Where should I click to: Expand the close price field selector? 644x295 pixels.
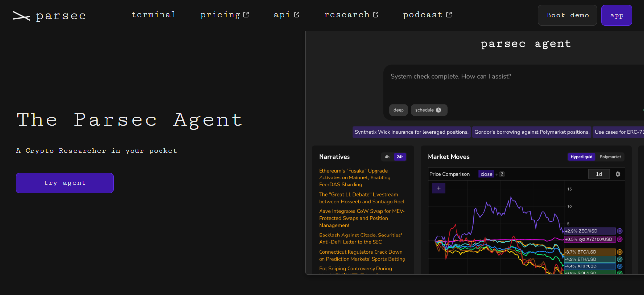[486, 174]
